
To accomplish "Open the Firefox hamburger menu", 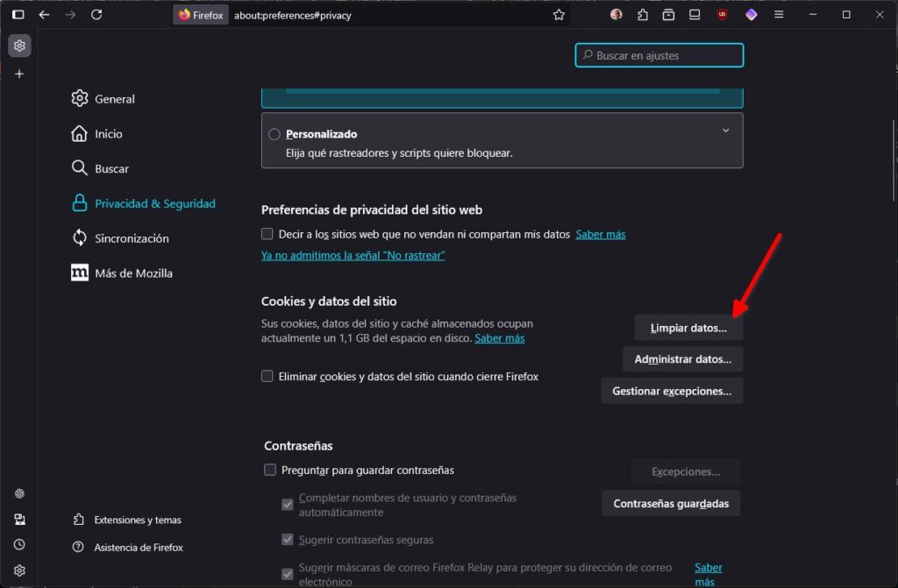I will [x=779, y=14].
